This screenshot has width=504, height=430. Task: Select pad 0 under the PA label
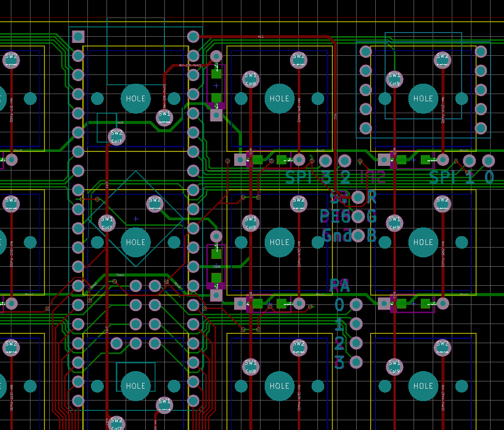(x=357, y=305)
